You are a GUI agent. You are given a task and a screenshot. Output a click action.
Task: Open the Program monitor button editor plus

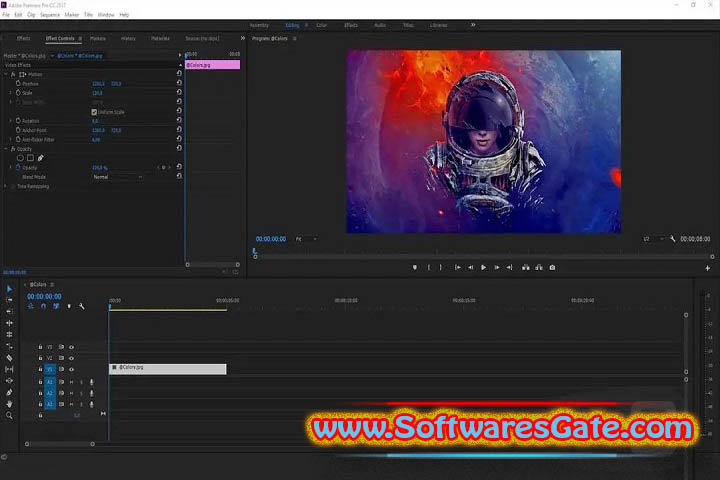[x=708, y=268]
